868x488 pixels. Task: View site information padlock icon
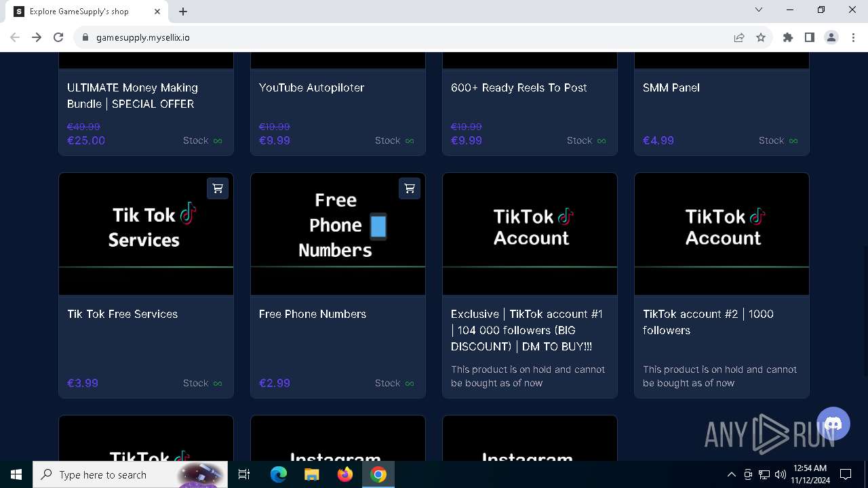(x=85, y=37)
